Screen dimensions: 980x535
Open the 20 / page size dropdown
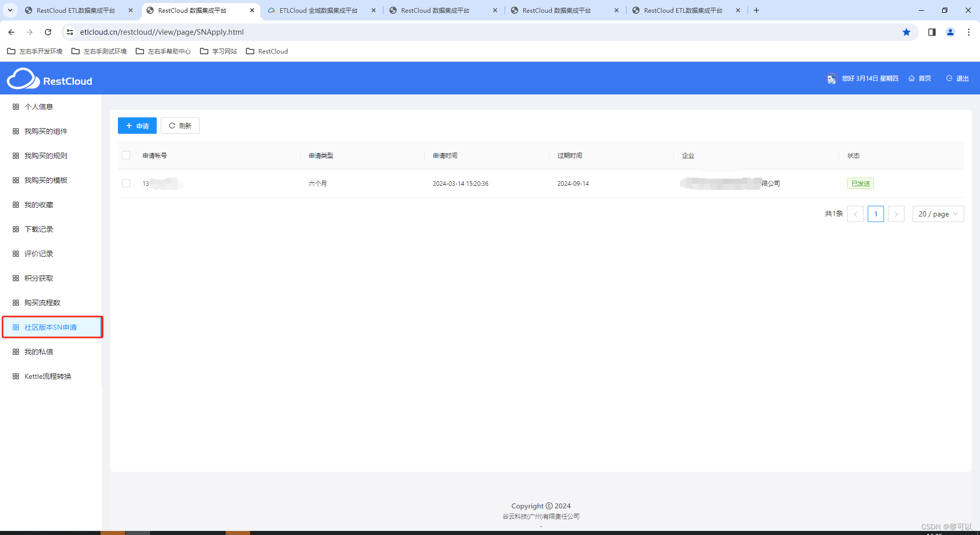pos(938,214)
